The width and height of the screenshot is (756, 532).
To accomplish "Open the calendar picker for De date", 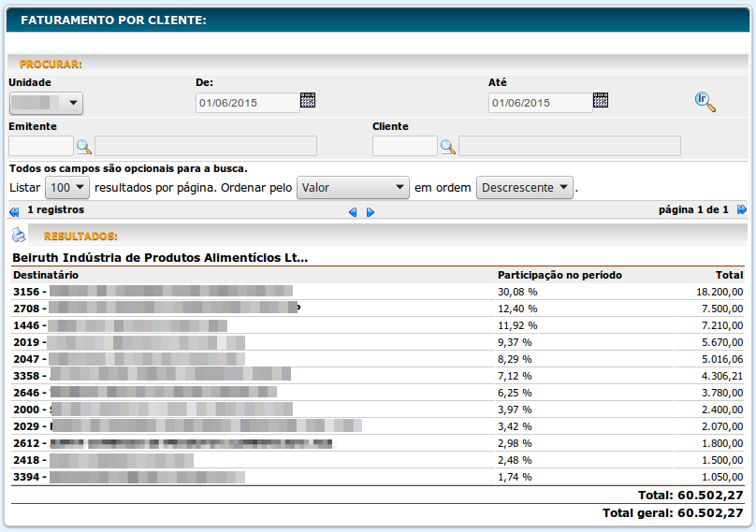I will [308, 101].
